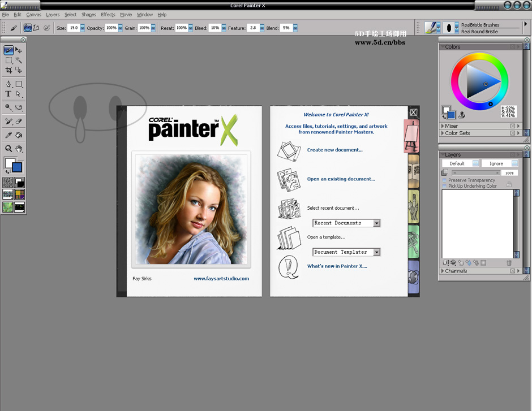Click the Create new document easel icon

(x=289, y=151)
